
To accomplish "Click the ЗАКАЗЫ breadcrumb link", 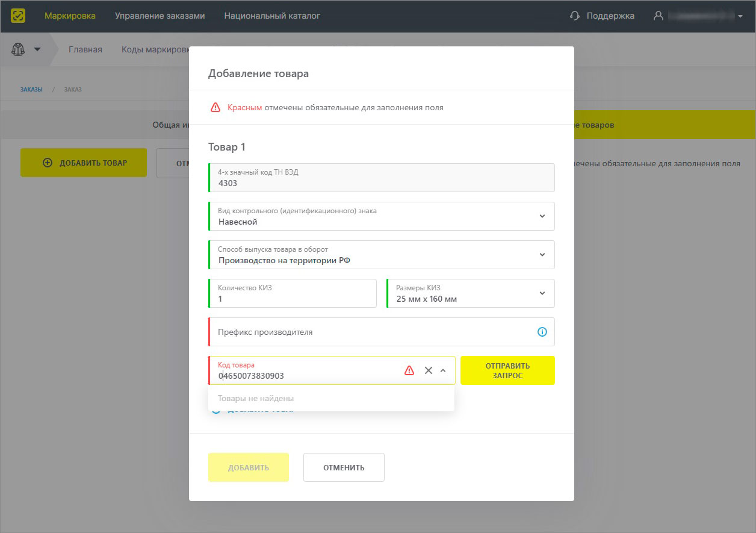I will pos(32,89).
